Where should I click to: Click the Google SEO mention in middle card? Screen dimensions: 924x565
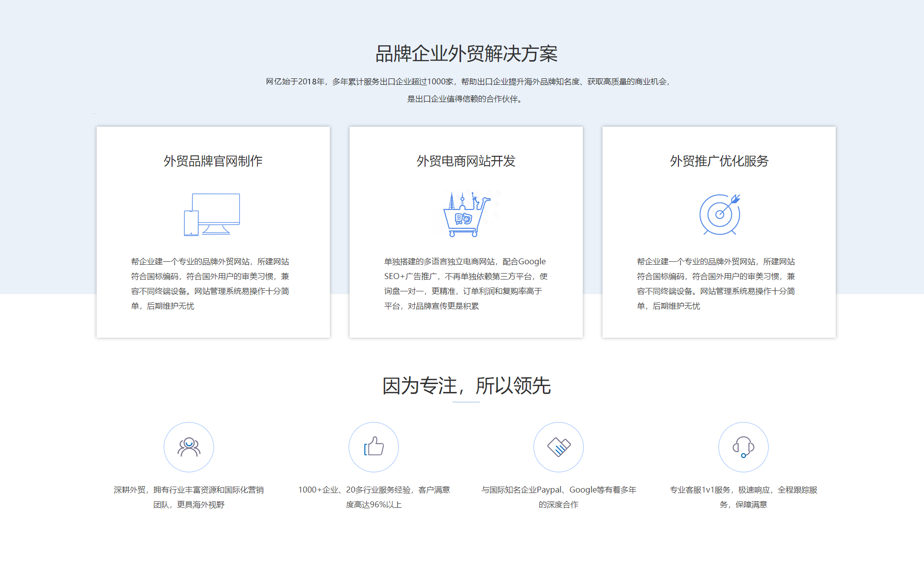click(x=463, y=276)
